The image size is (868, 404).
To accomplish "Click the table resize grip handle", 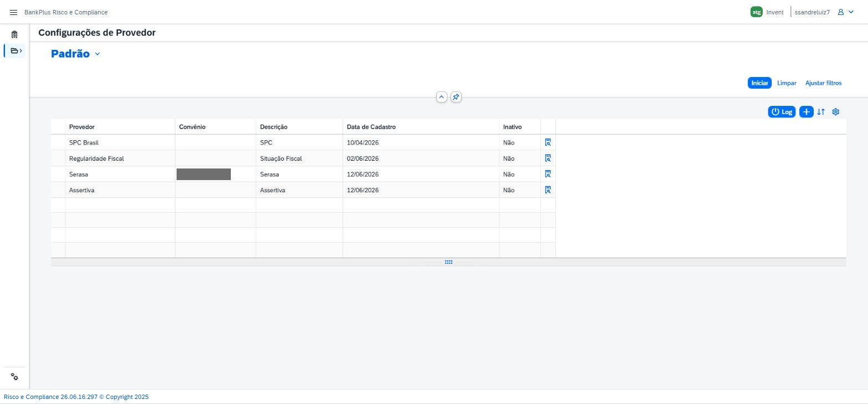I will click(x=448, y=262).
